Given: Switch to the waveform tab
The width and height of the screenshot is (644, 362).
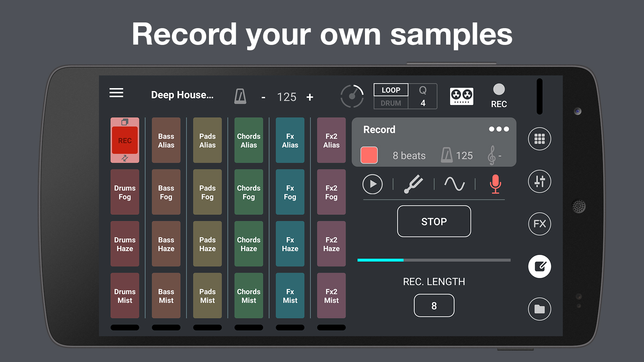Looking at the screenshot, I should (x=454, y=184).
